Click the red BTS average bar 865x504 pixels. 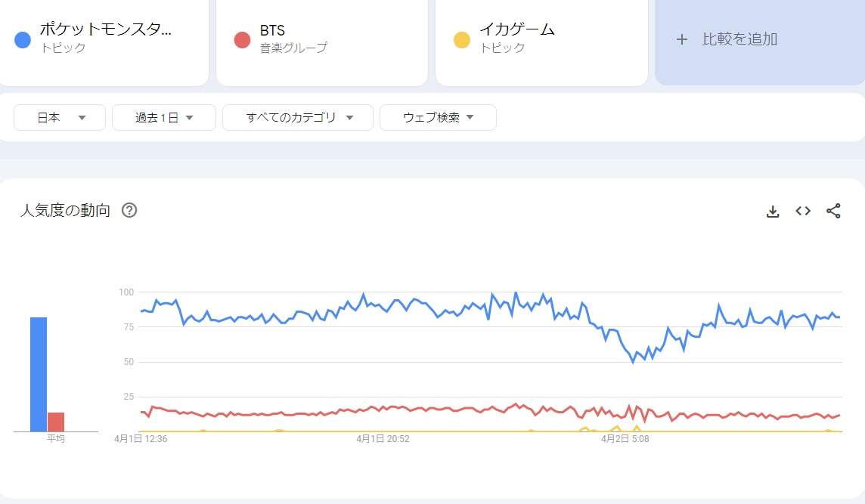point(56,422)
